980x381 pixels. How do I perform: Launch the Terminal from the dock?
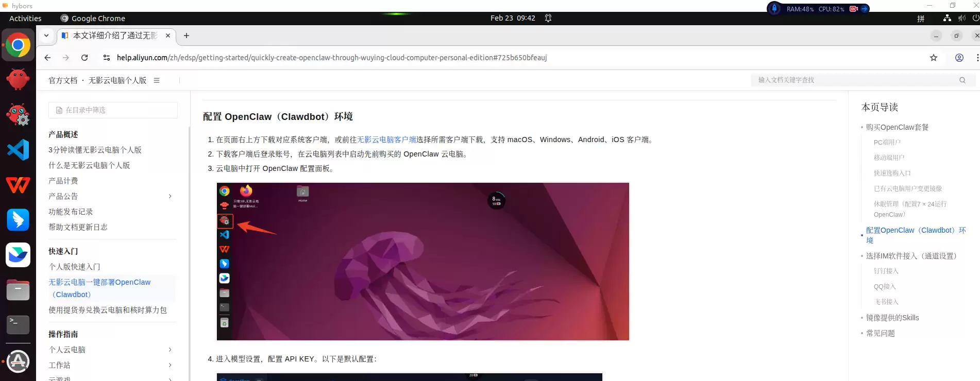tap(18, 325)
